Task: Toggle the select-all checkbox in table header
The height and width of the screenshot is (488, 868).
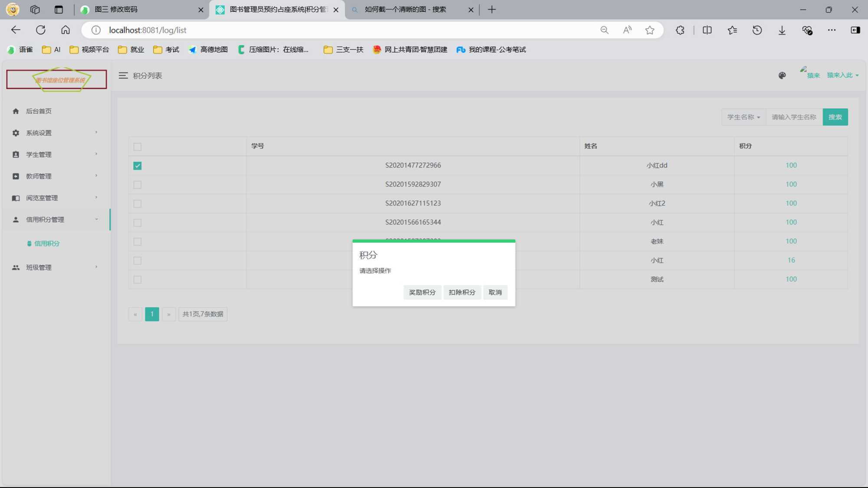Action: (138, 147)
